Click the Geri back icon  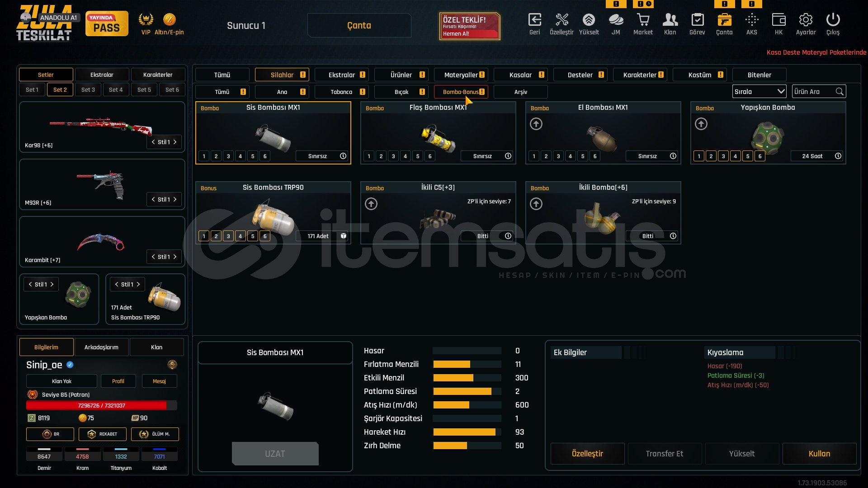pos(534,20)
